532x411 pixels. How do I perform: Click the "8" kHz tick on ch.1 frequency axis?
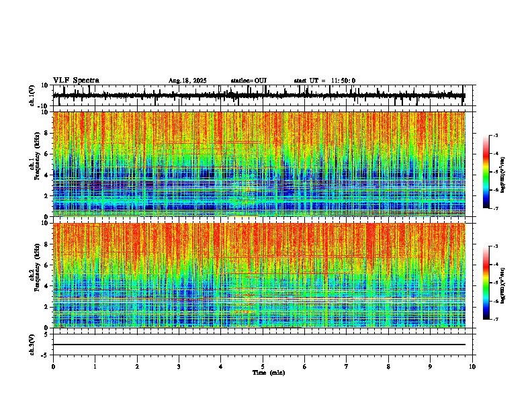[x=47, y=133]
